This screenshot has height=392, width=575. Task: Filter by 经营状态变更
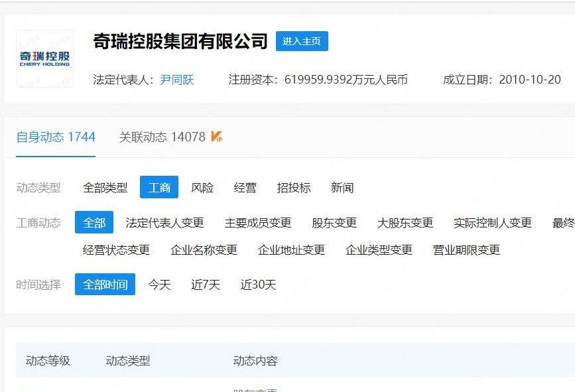(116, 249)
